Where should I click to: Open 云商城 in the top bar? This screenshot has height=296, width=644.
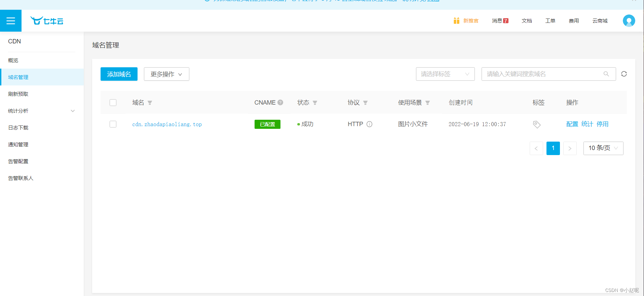coord(600,21)
